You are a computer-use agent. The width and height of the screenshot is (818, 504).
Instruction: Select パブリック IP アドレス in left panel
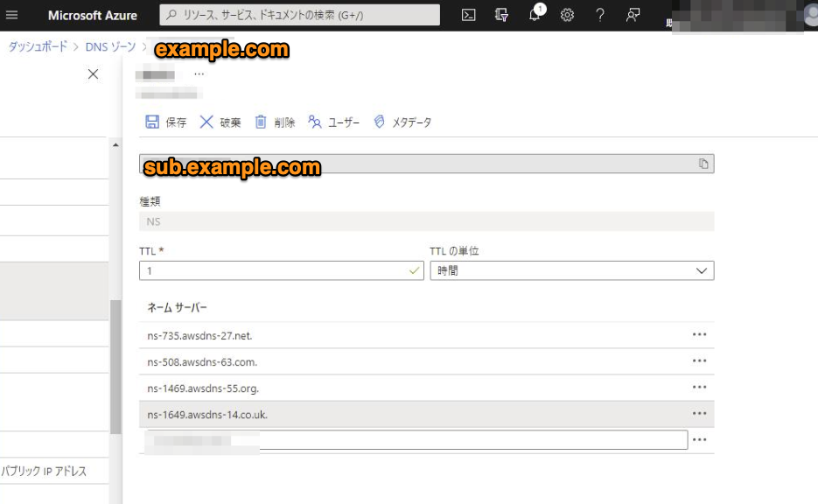click(44, 471)
